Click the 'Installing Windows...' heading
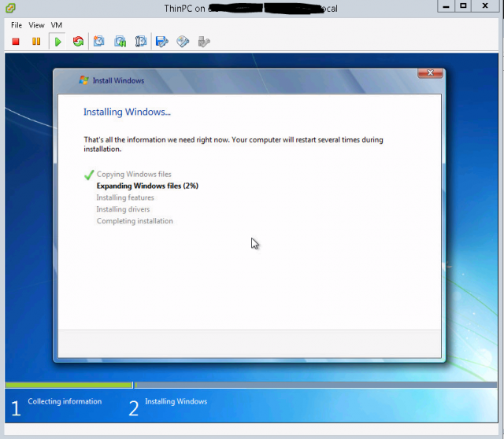Viewport: 504px width, 439px height. click(x=127, y=112)
